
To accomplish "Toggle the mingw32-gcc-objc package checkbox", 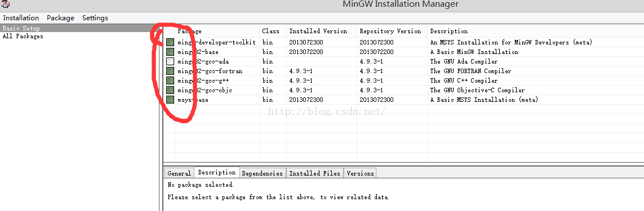I will click(170, 90).
